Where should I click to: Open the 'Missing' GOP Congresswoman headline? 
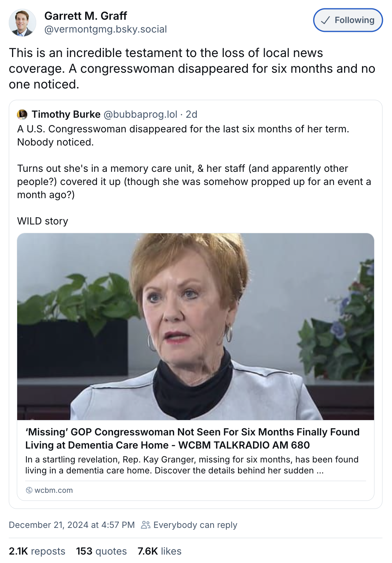pos(192,438)
